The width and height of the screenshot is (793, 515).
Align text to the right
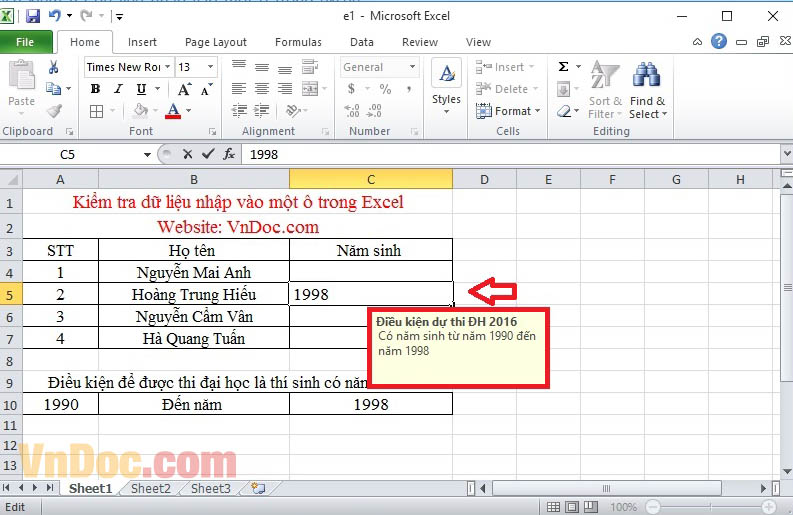click(x=285, y=89)
